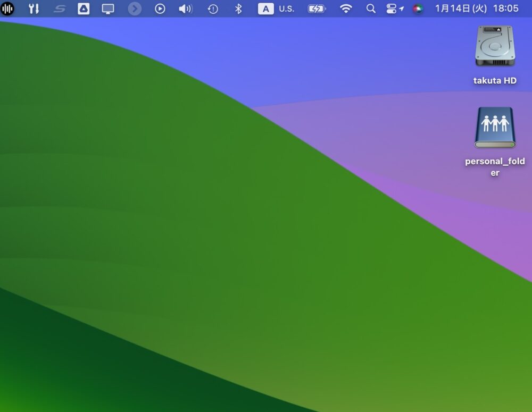Open the sound volume menu
532x412 pixels.
pyautogui.click(x=185, y=9)
